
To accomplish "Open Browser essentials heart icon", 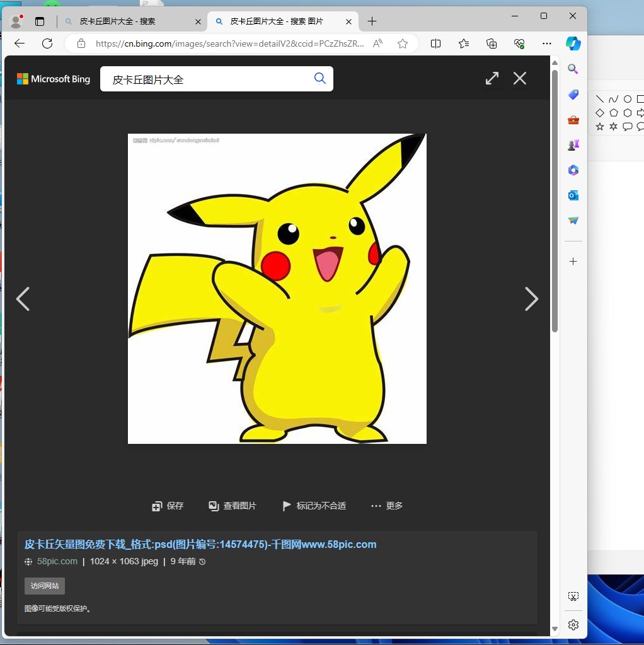I will [x=519, y=44].
